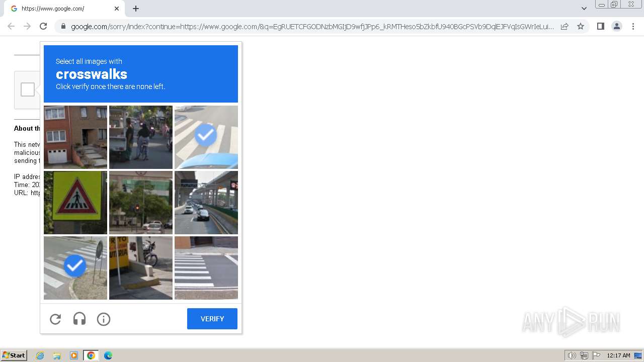Select the pedestrian crossing sign tile

75,203
